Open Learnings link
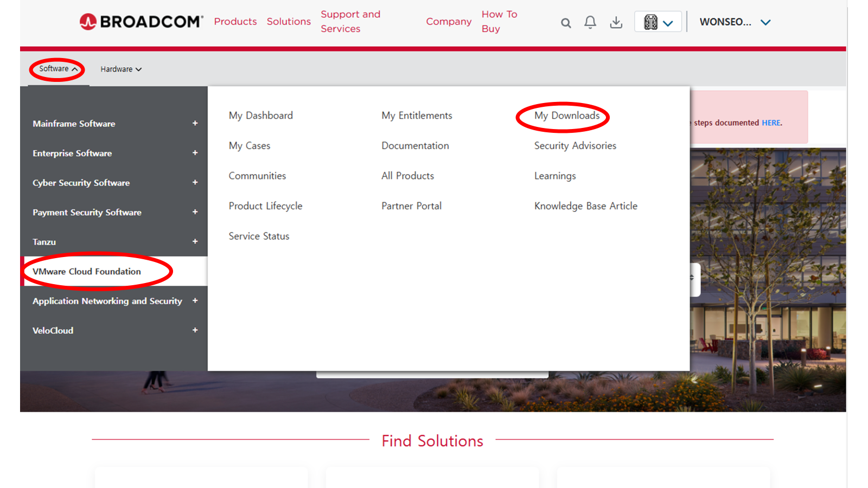868x488 pixels. pyautogui.click(x=555, y=176)
